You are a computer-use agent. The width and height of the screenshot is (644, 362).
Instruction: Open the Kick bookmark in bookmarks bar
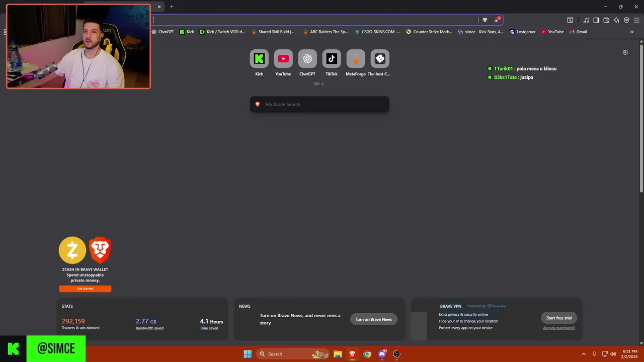tap(187, 32)
